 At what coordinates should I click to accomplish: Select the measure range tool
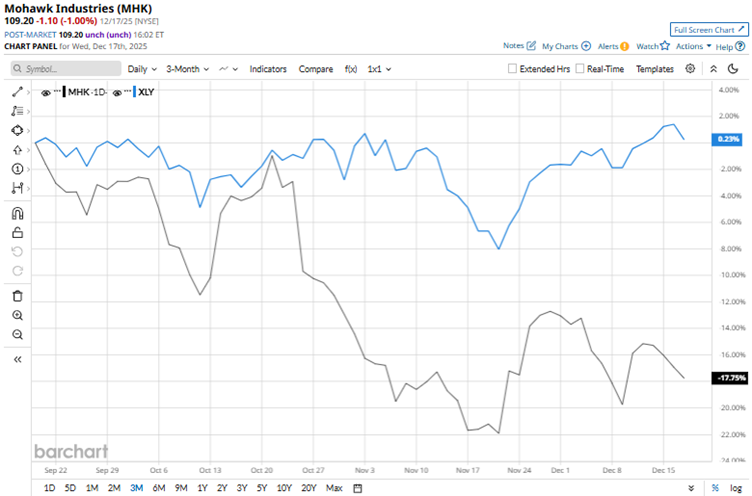pyautogui.click(x=17, y=188)
